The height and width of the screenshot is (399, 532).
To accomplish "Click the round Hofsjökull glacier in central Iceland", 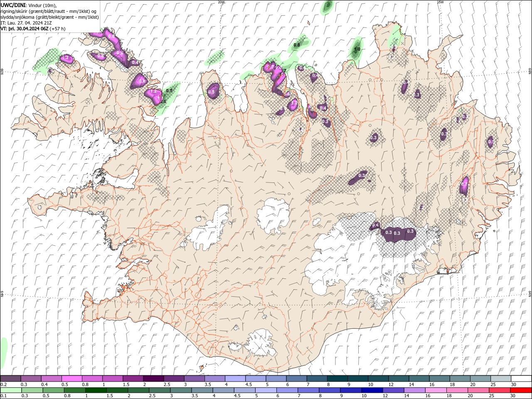I will click(273, 215).
